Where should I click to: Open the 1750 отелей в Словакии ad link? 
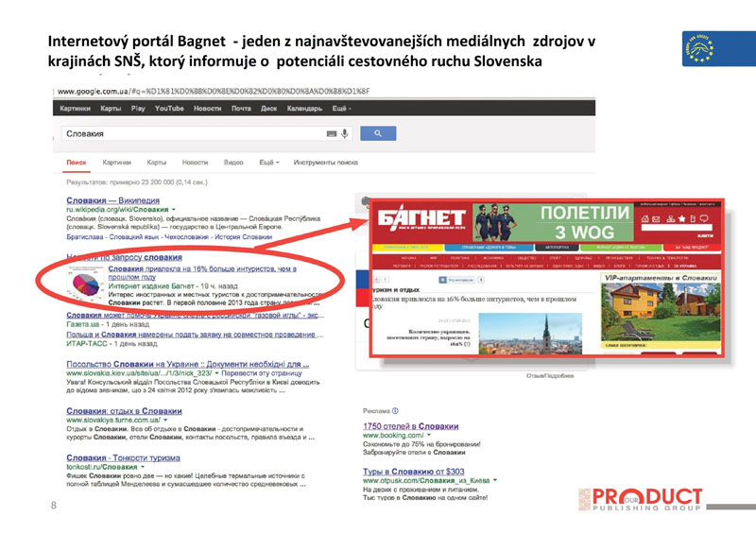[404, 426]
